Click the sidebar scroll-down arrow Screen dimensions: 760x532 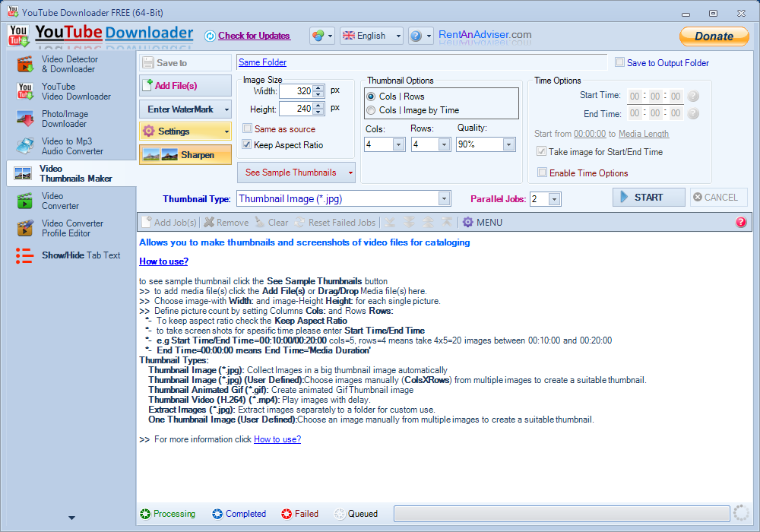point(71,518)
